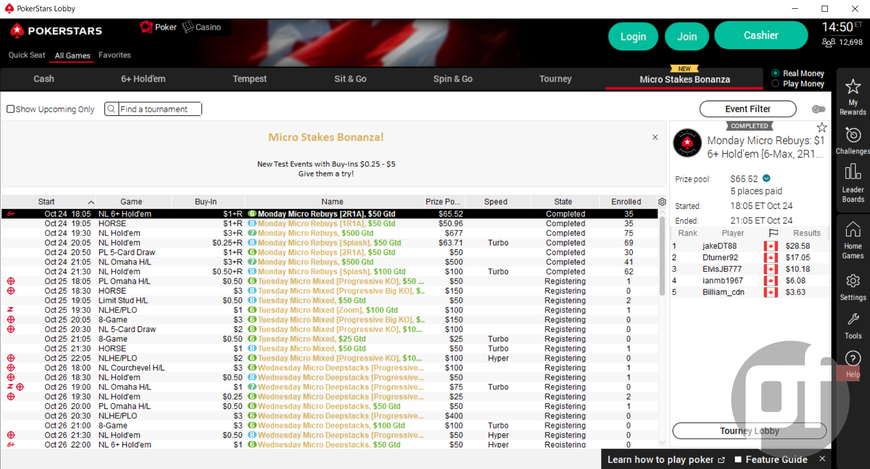This screenshot has width=870, height=469.
Task: Click the Login button
Action: [633, 36]
